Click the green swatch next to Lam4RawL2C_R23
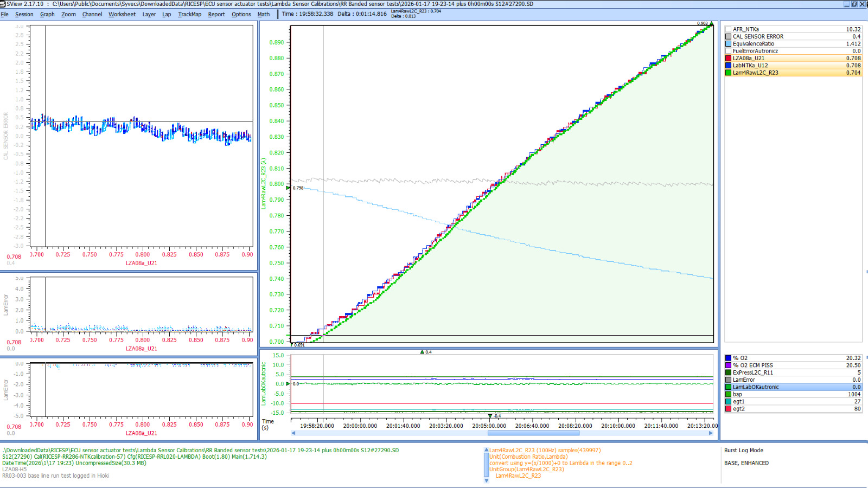Screen dimensions: 868x488 [729, 72]
